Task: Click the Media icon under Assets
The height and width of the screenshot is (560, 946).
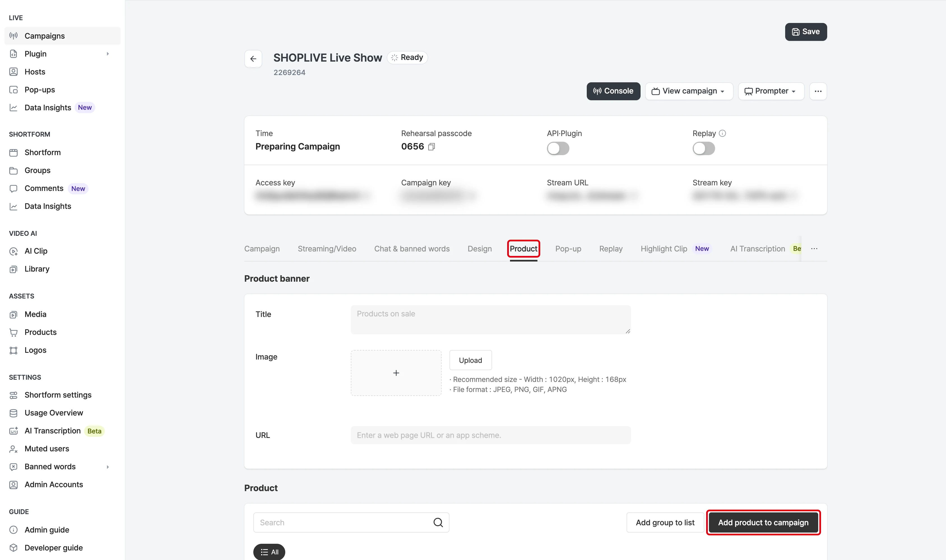Action: tap(14, 314)
